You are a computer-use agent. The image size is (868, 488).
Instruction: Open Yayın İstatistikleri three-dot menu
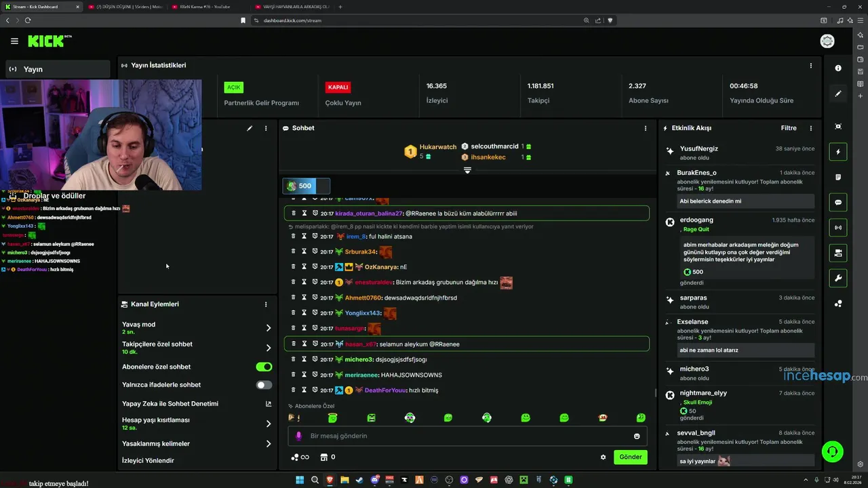pos(810,66)
